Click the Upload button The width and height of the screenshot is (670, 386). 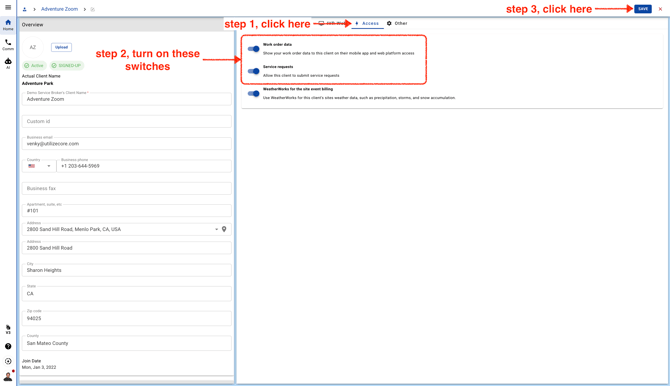coord(62,47)
